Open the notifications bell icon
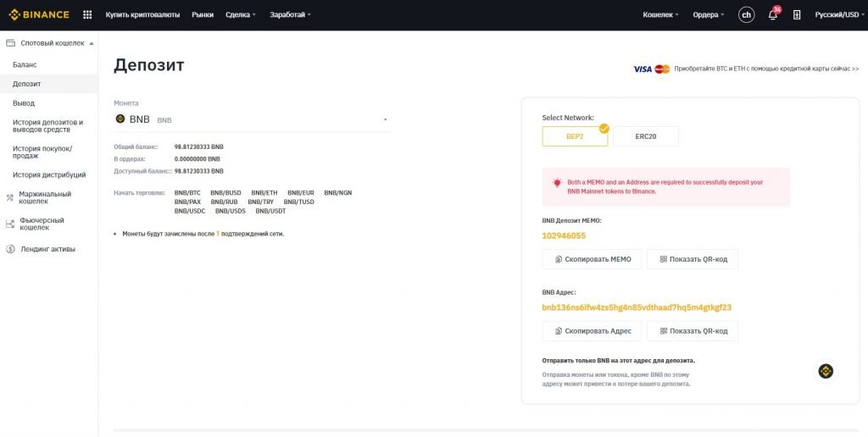The image size is (868, 437). tap(773, 14)
